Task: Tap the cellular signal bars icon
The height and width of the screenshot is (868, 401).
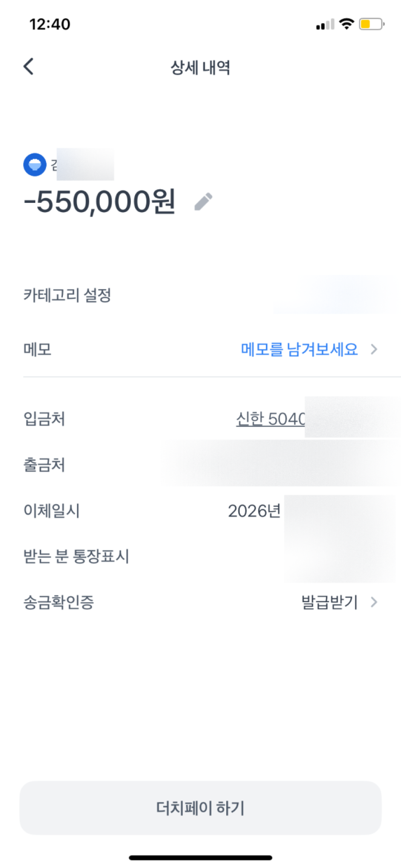Action: click(x=325, y=25)
